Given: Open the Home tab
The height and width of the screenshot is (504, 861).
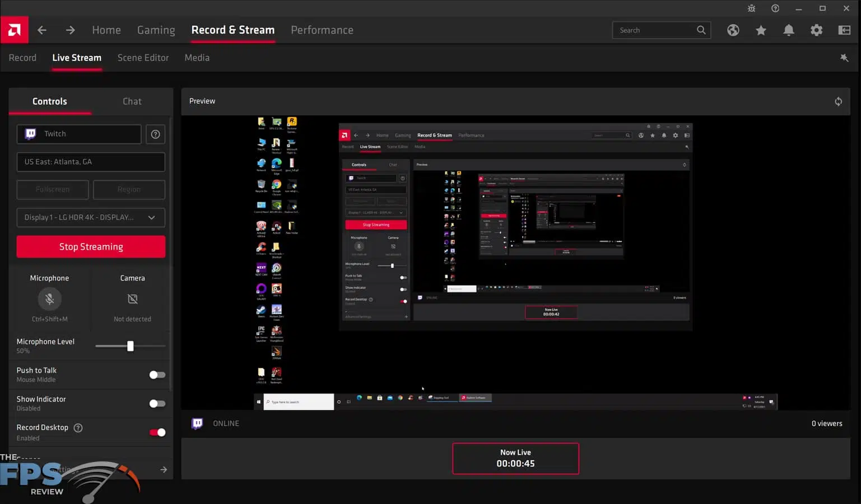Looking at the screenshot, I should 106,30.
